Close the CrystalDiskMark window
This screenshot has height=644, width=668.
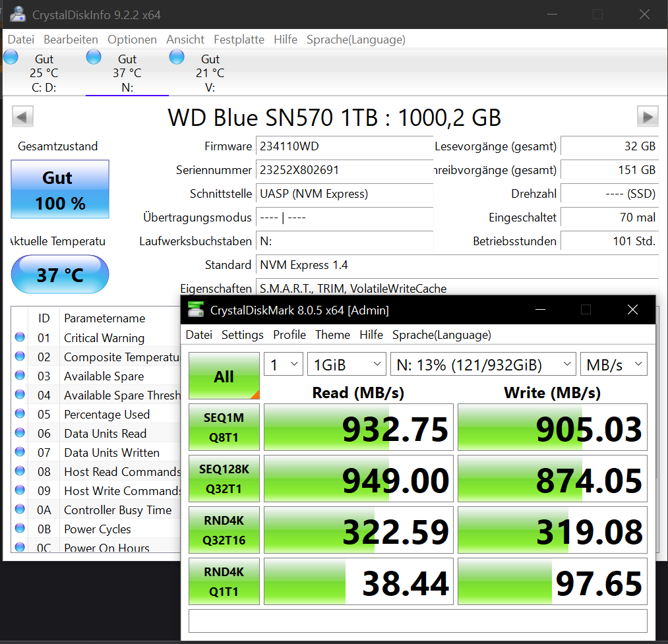[x=632, y=310]
